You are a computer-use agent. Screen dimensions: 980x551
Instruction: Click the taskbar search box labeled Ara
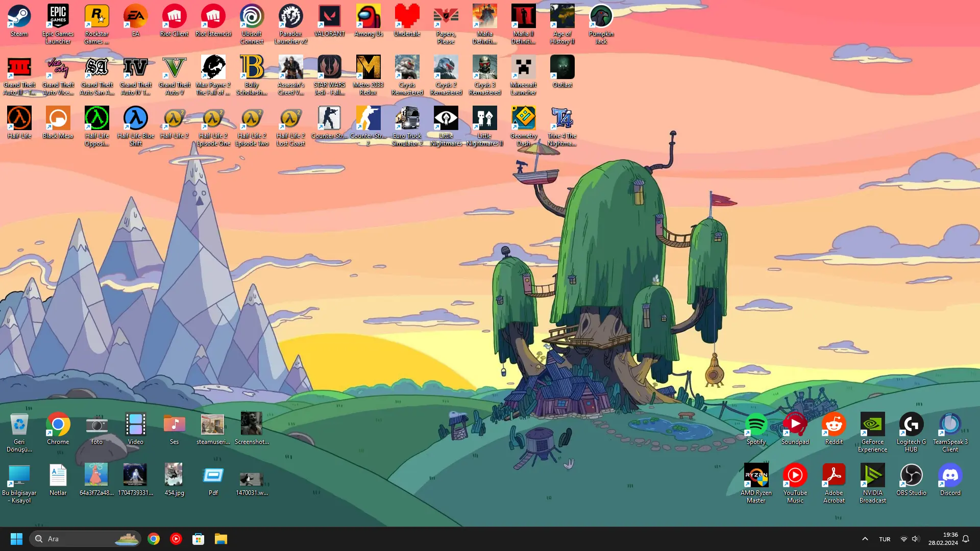click(85, 539)
